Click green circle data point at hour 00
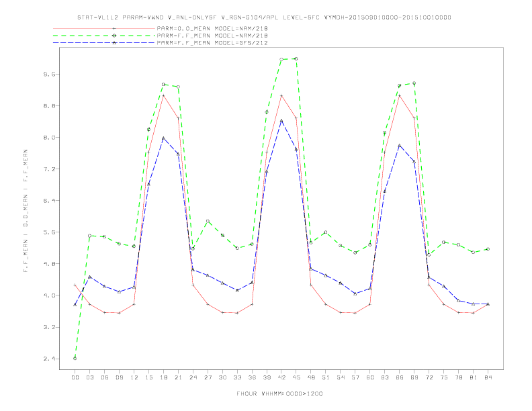Image resolution: width=532 pixels, height=411 pixels. [x=75, y=359]
